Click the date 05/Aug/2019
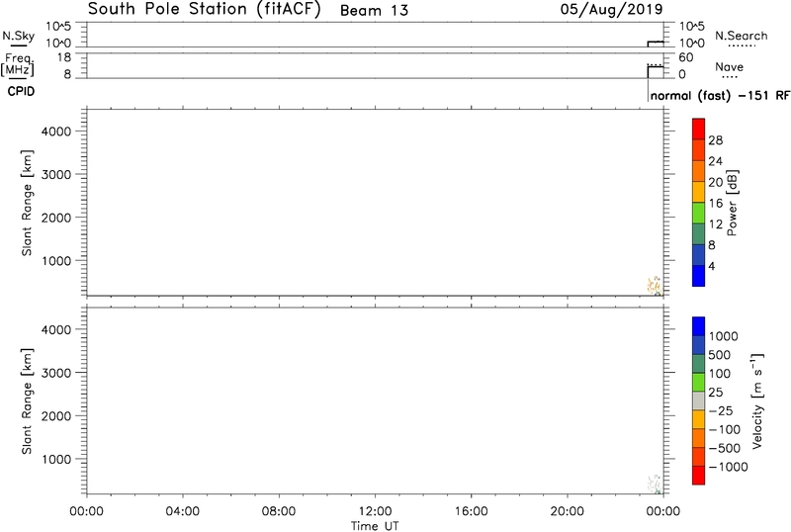Image resolution: width=791 pixels, height=532 pixels. (x=611, y=10)
